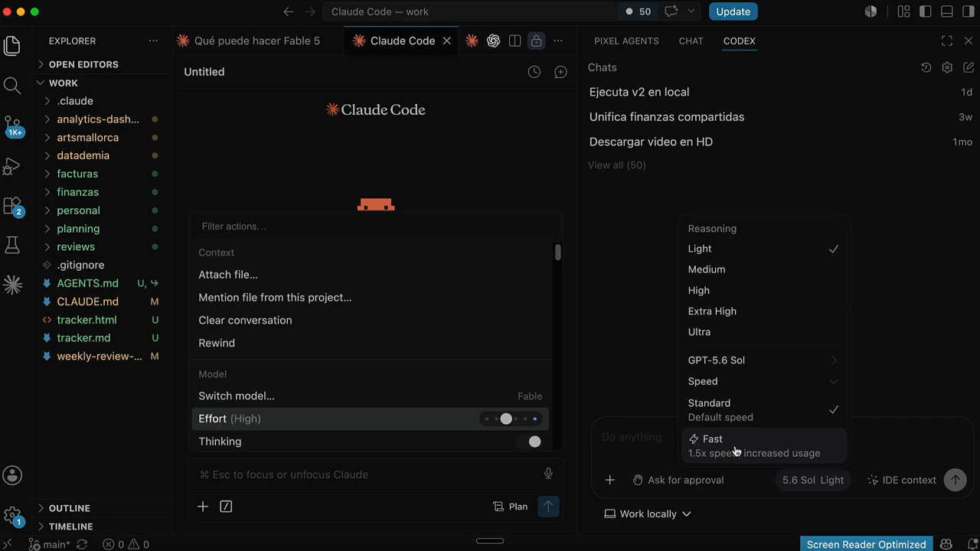Screen dimensions: 980x551
Task: Toggle Plan mode in Claude input
Action: click(510, 507)
